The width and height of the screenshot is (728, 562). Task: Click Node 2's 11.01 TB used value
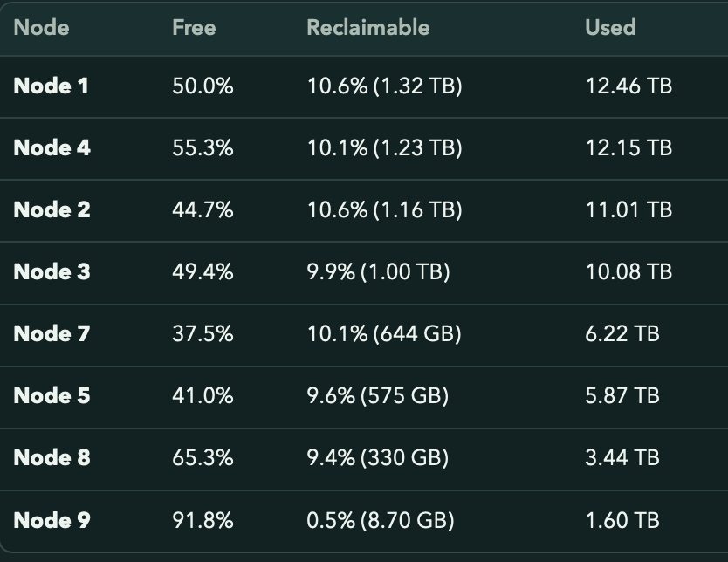click(x=628, y=209)
